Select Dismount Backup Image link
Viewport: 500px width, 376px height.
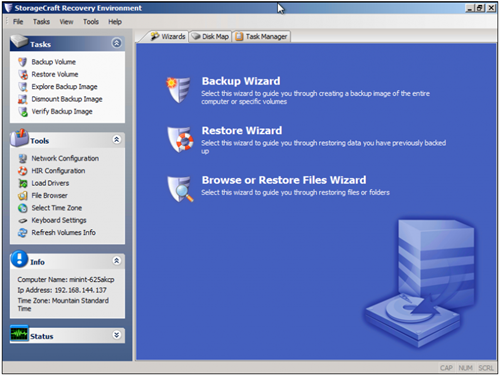click(67, 99)
